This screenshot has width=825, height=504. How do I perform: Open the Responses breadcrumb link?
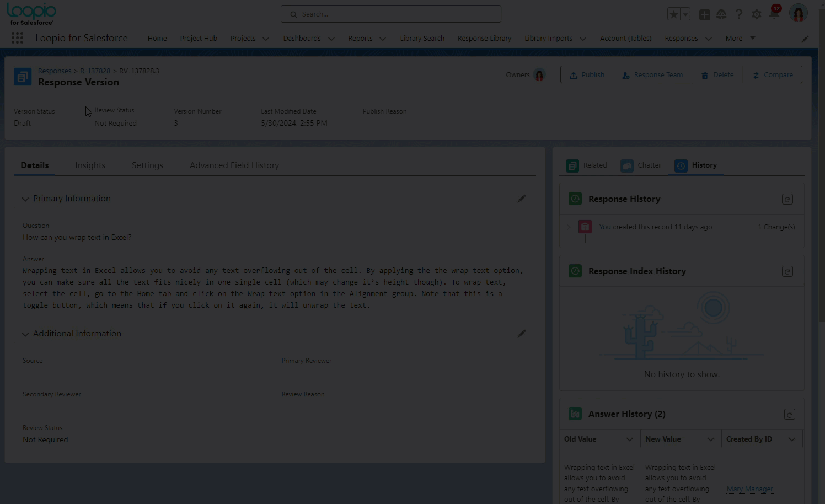coord(55,71)
